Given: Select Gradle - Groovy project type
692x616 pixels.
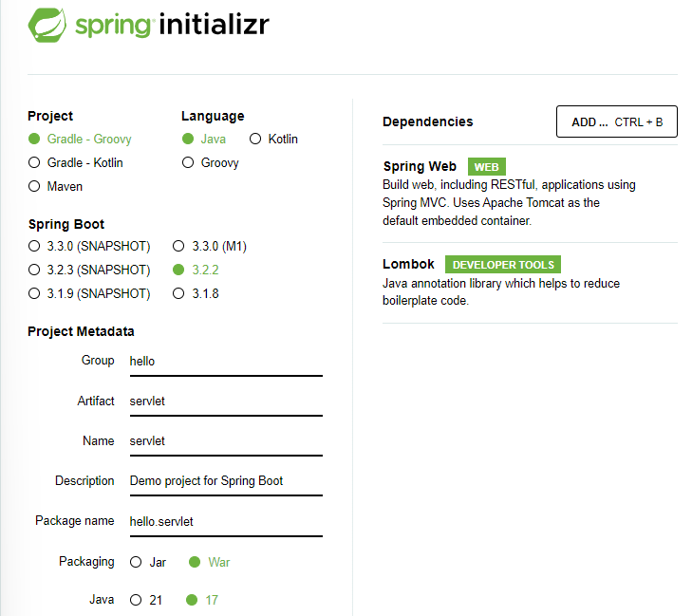Looking at the screenshot, I should pyautogui.click(x=80, y=139).
